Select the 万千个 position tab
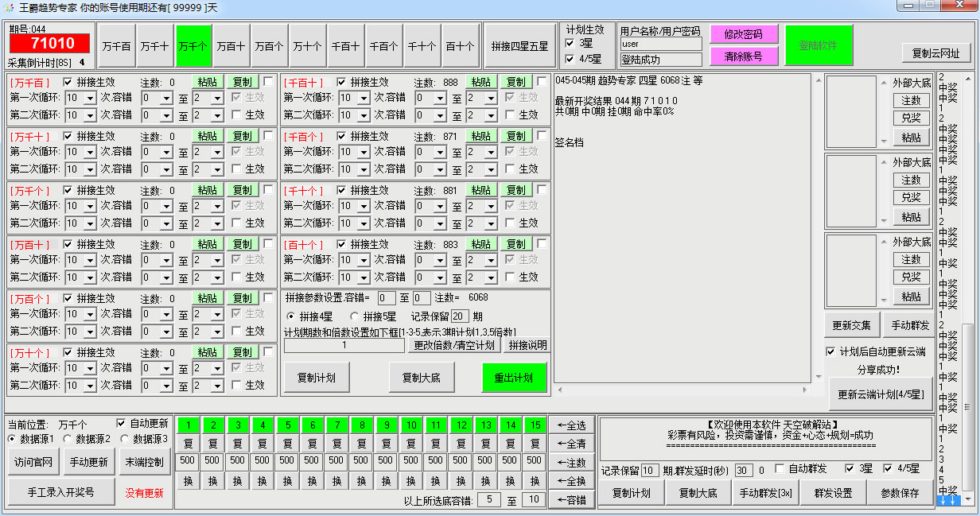980x516 pixels. [x=193, y=46]
